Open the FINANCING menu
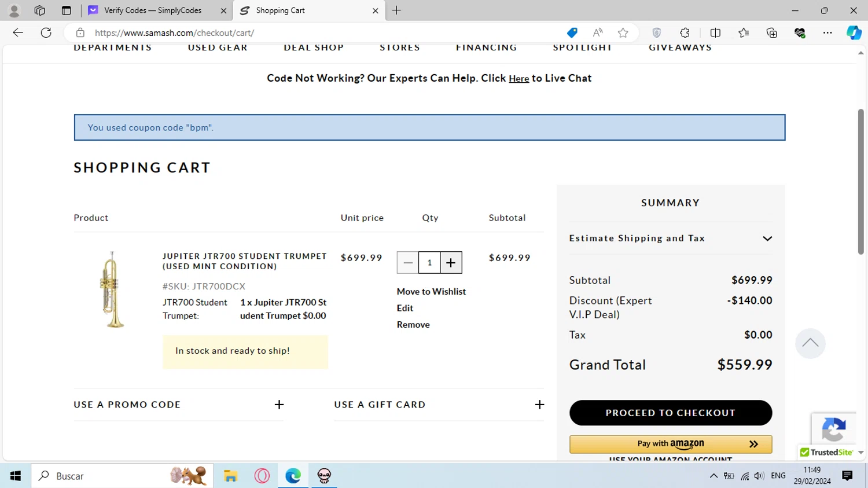The height and width of the screenshot is (488, 868). tap(487, 47)
